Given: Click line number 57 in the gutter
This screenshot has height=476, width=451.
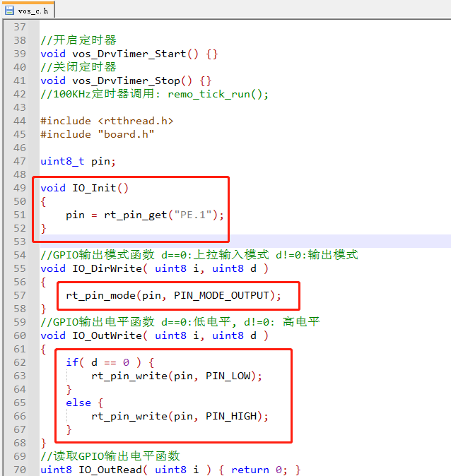Looking at the screenshot, I should click(20, 295).
